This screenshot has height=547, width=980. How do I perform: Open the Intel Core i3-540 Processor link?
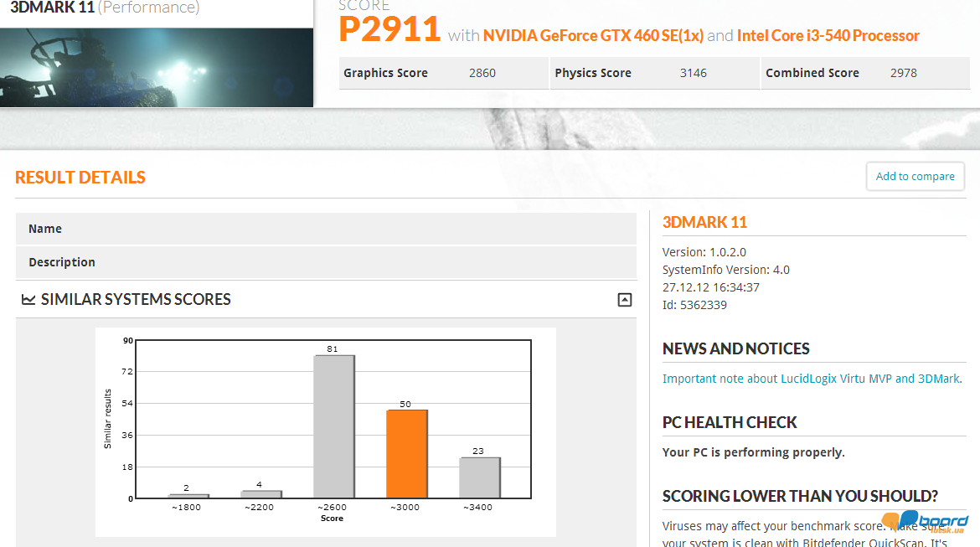pyautogui.click(x=828, y=36)
